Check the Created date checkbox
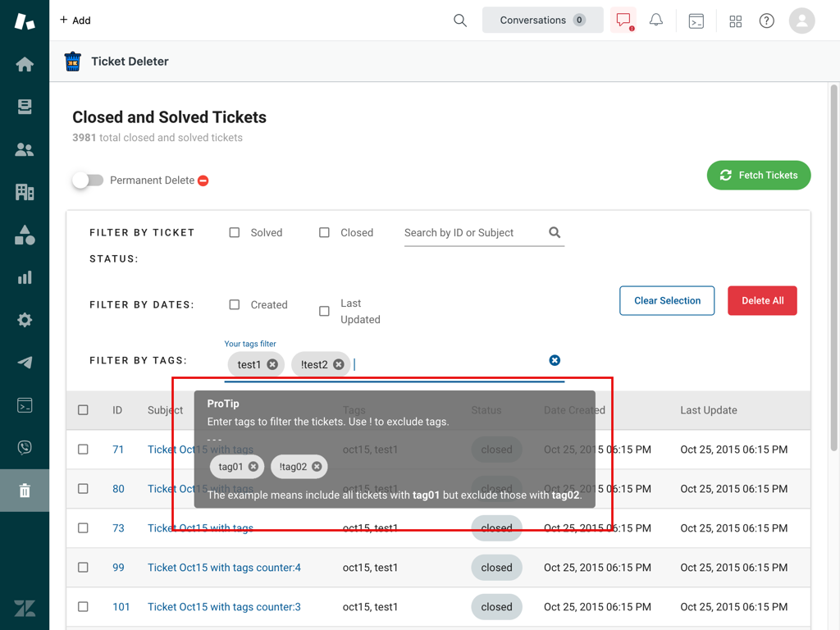This screenshot has height=630, width=840. tap(234, 304)
